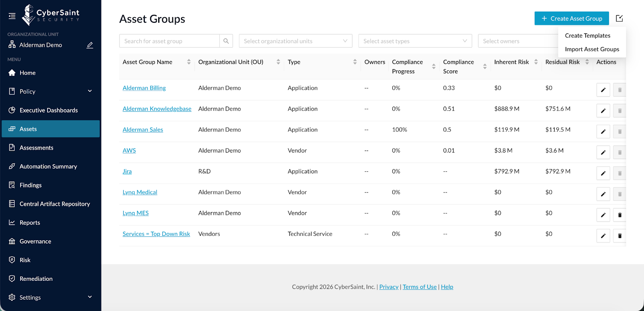This screenshot has height=311, width=644.
Task: Click the Create Asset Group button
Action: 572,19
